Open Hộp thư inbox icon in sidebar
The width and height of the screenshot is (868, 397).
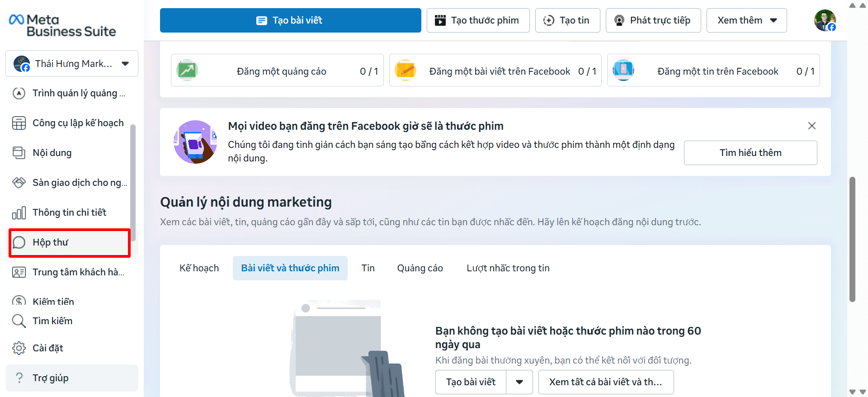(x=19, y=242)
